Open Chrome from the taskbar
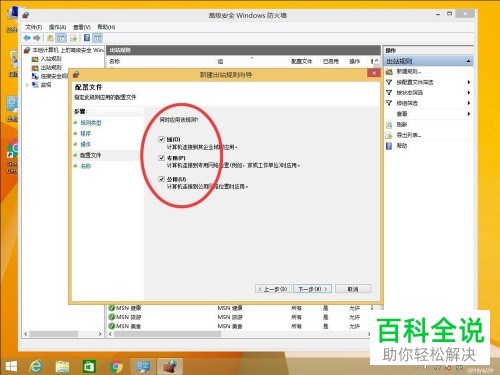Screen dimensions: 500x375 [116, 367]
